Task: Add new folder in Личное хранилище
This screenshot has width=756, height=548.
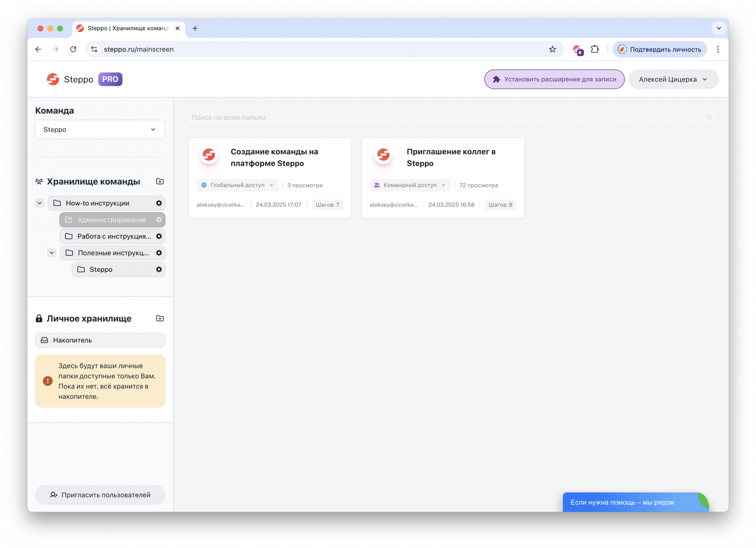Action: click(x=160, y=318)
